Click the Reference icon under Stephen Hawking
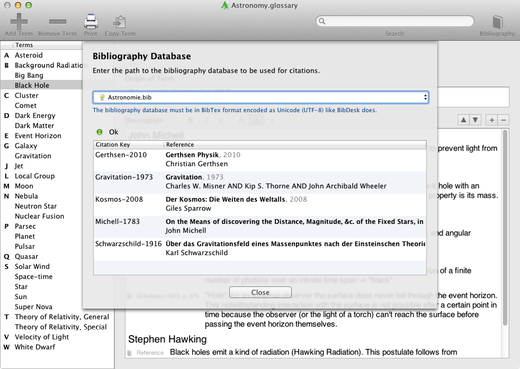This screenshot has width=520, height=369. 130,352
